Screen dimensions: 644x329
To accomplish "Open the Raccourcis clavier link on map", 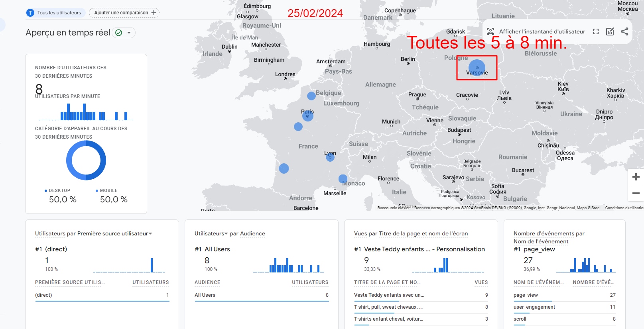I will click(x=394, y=208).
